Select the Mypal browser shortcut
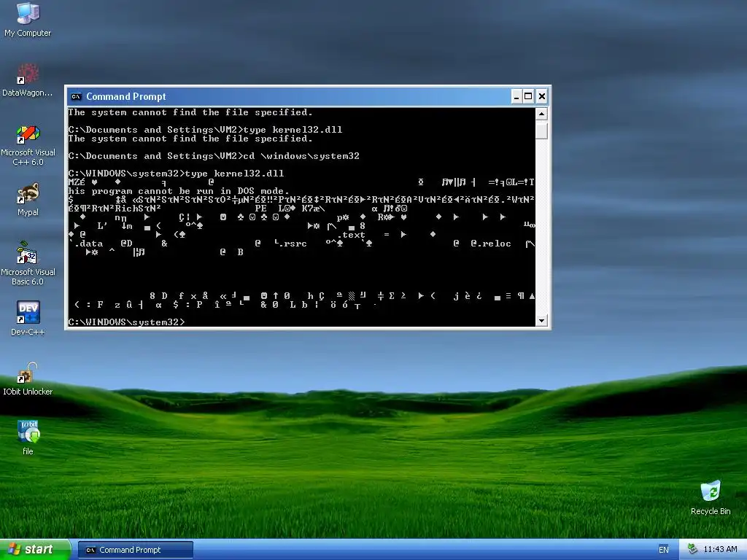Viewport: 747px width, 560px height. 28,200
